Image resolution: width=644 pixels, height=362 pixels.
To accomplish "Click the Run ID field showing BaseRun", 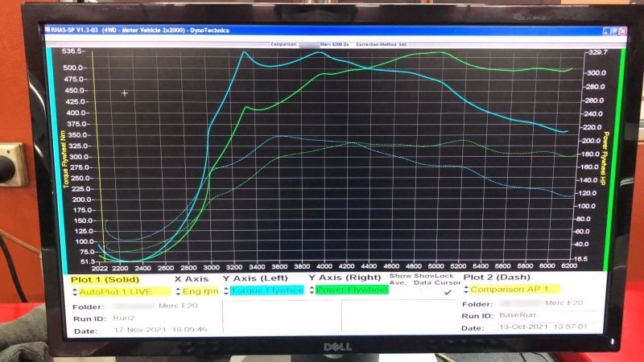I will [548, 315].
